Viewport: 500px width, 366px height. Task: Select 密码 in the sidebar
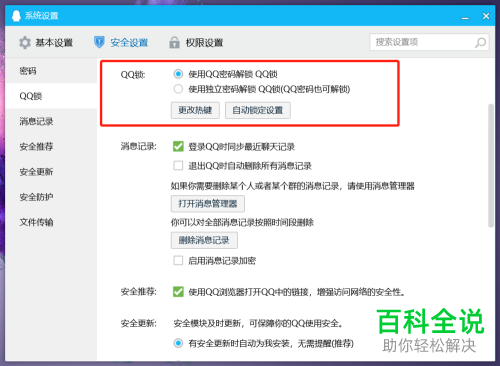tap(51, 71)
